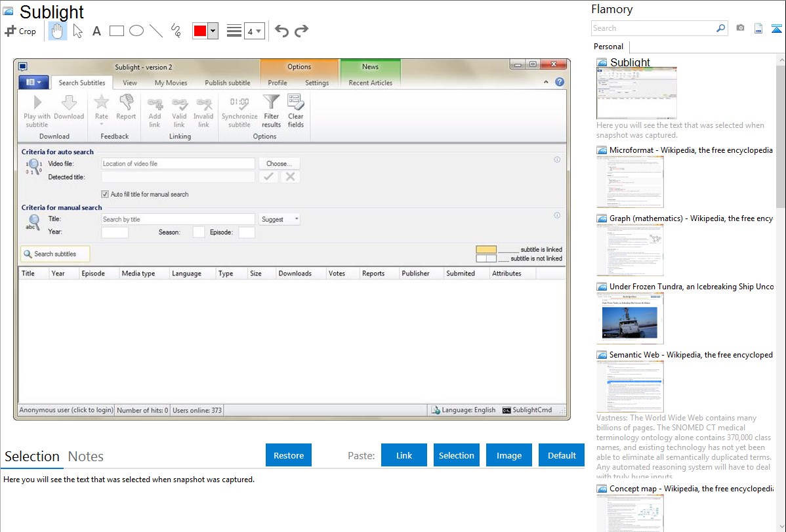Open the color picker dropdown arrow
The image size is (786, 532).
tap(213, 31)
